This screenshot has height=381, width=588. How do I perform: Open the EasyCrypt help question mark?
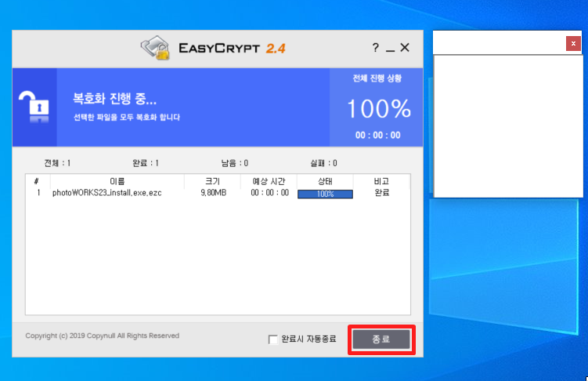click(375, 48)
